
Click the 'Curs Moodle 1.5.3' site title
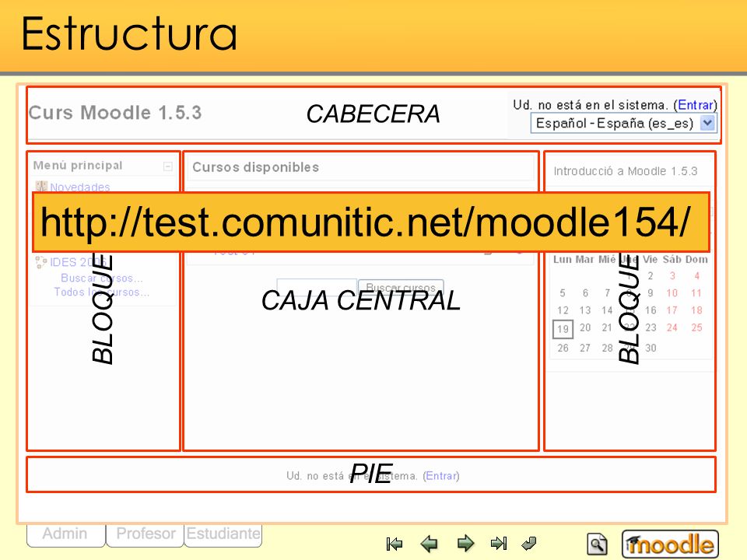pos(115,113)
